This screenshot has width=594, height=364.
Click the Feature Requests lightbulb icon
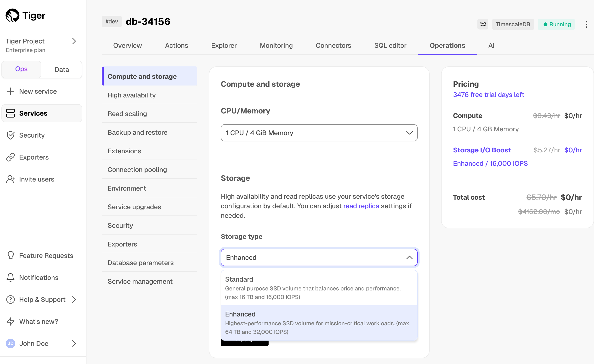click(x=10, y=256)
